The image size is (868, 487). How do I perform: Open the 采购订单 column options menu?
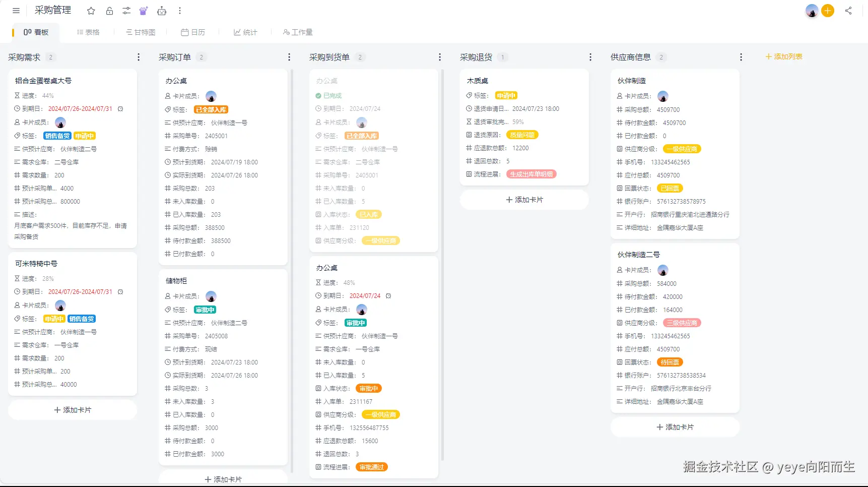click(x=289, y=57)
